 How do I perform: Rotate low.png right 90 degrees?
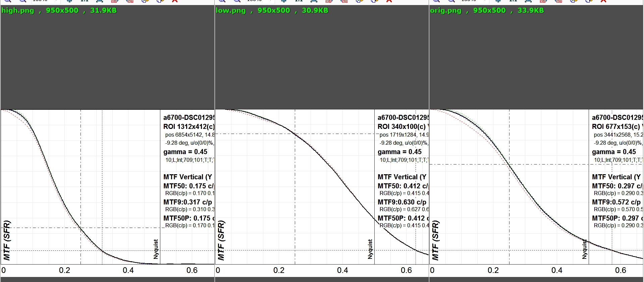pos(344,1)
